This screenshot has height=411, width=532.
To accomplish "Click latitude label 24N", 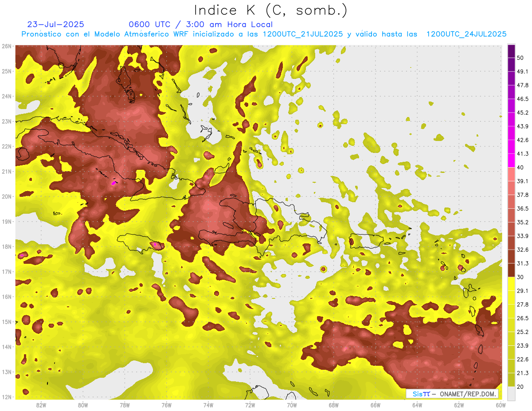I will point(7,96).
